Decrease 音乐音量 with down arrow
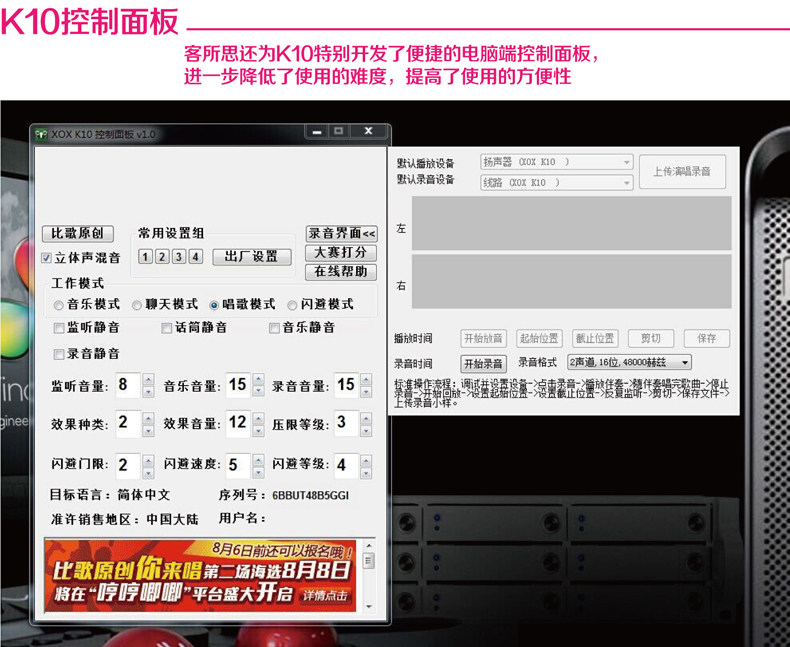 pyautogui.click(x=258, y=392)
